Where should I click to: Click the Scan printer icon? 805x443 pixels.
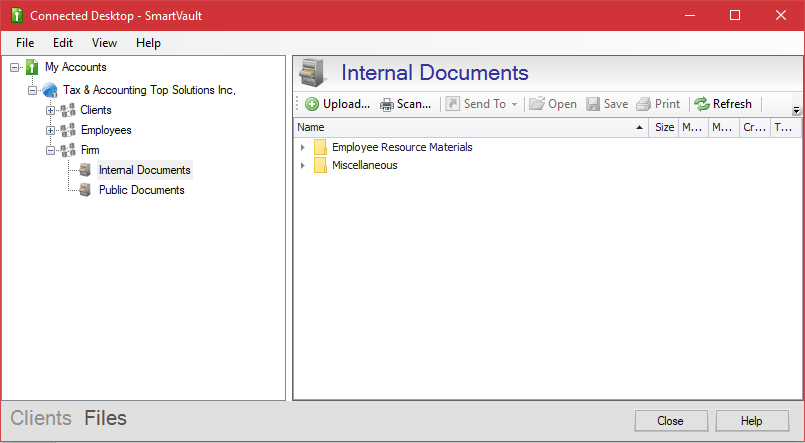(387, 105)
